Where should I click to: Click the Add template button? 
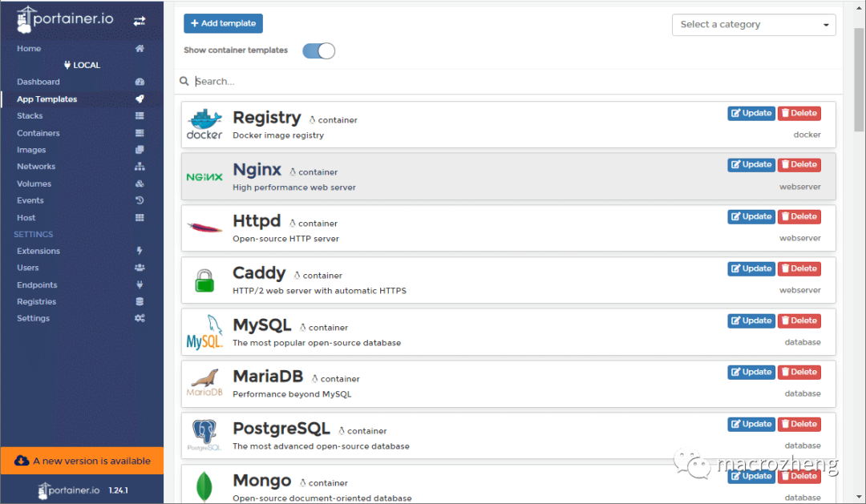coord(223,23)
